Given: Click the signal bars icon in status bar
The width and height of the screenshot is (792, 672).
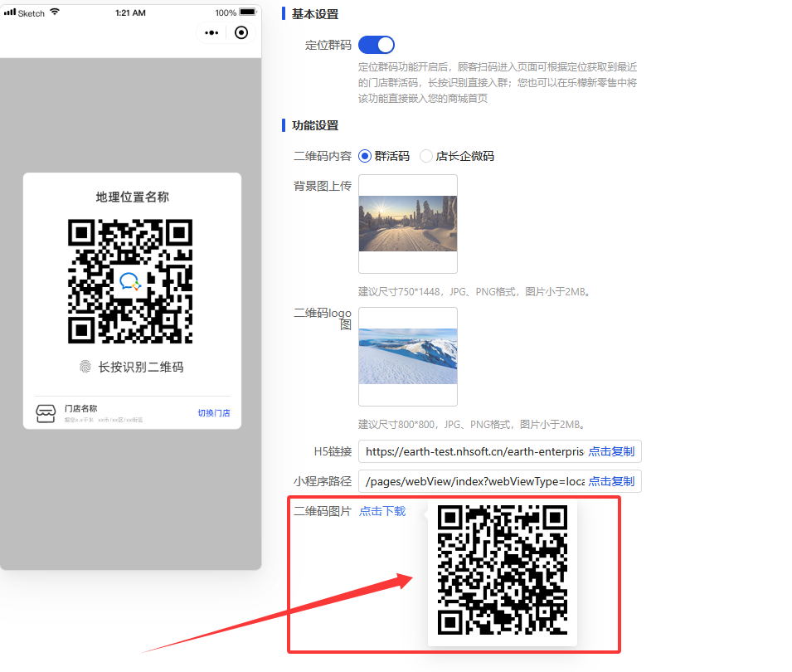Looking at the screenshot, I should [10, 12].
